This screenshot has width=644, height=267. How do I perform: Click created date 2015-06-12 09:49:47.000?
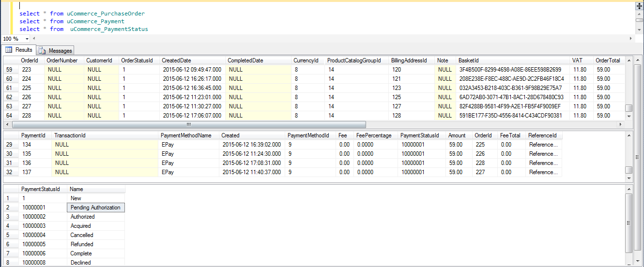click(193, 70)
